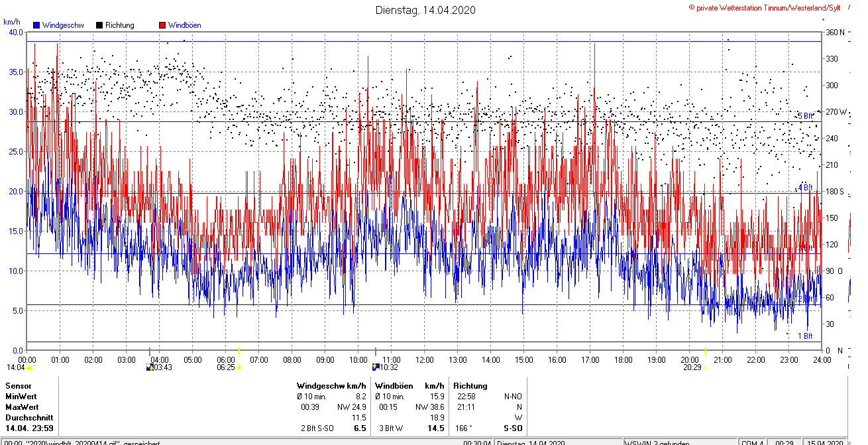This screenshot has width=868, height=445.
Task: Click the Durchschnitt row header
Action: click(28, 418)
